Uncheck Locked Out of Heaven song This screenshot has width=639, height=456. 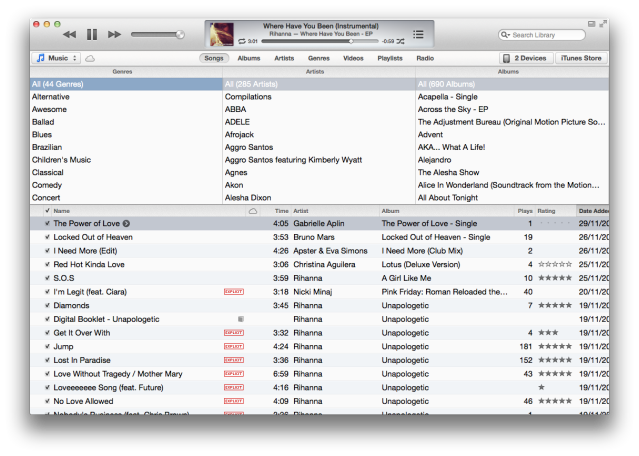47,237
